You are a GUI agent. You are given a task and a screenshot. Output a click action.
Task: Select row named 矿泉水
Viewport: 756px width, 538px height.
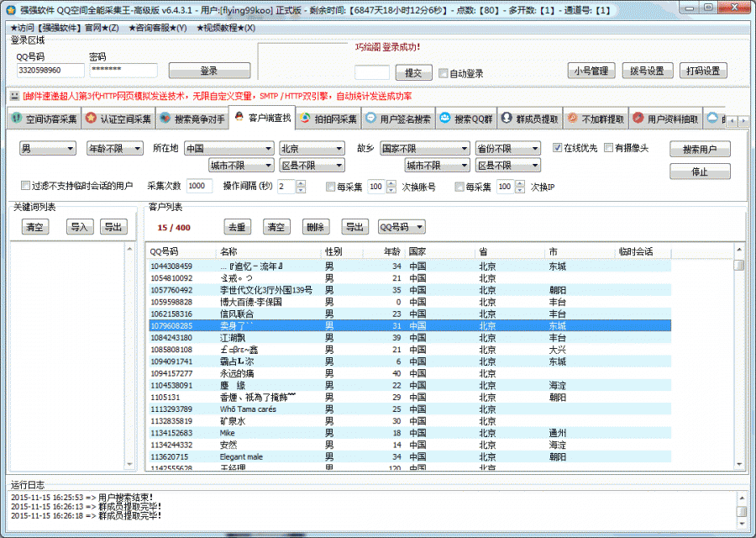(x=409, y=421)
